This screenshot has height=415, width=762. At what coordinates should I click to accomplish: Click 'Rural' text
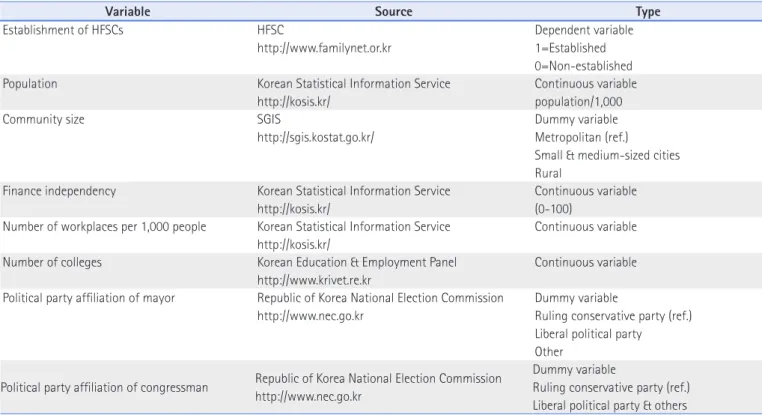point(548,173)
